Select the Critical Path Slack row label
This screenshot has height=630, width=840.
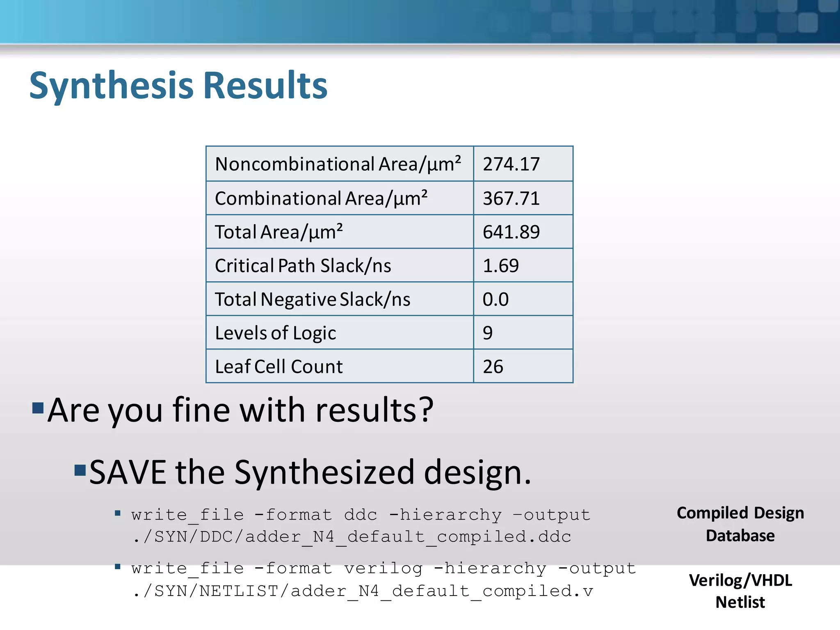click(x=303, y=266)
